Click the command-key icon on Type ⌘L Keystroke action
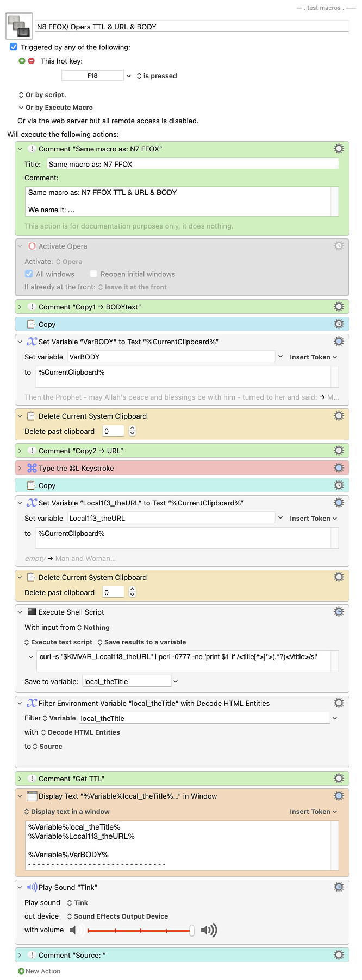Screen dimensions: 362x980 coord(32,467)
